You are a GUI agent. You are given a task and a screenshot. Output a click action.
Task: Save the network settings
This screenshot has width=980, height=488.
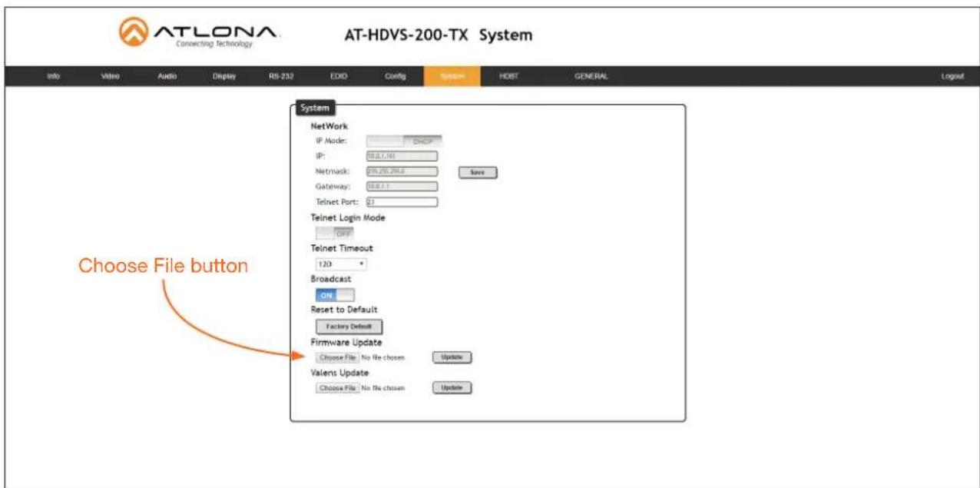[478, 172]
